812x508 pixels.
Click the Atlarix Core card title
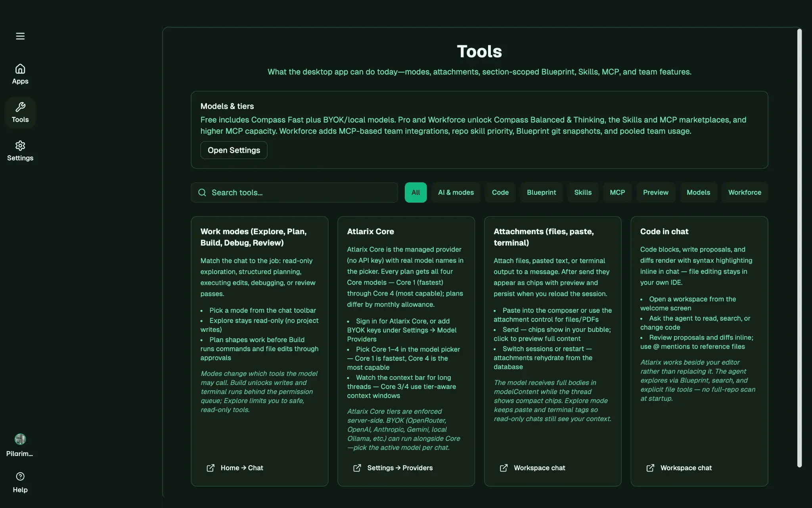pos(370,231)
